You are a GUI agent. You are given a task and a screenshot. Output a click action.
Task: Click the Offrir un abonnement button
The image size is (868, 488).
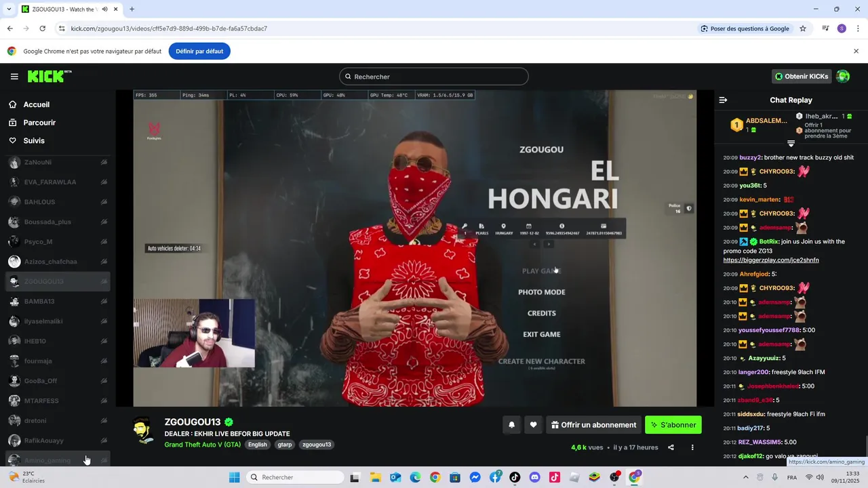(x=593, y=425)
